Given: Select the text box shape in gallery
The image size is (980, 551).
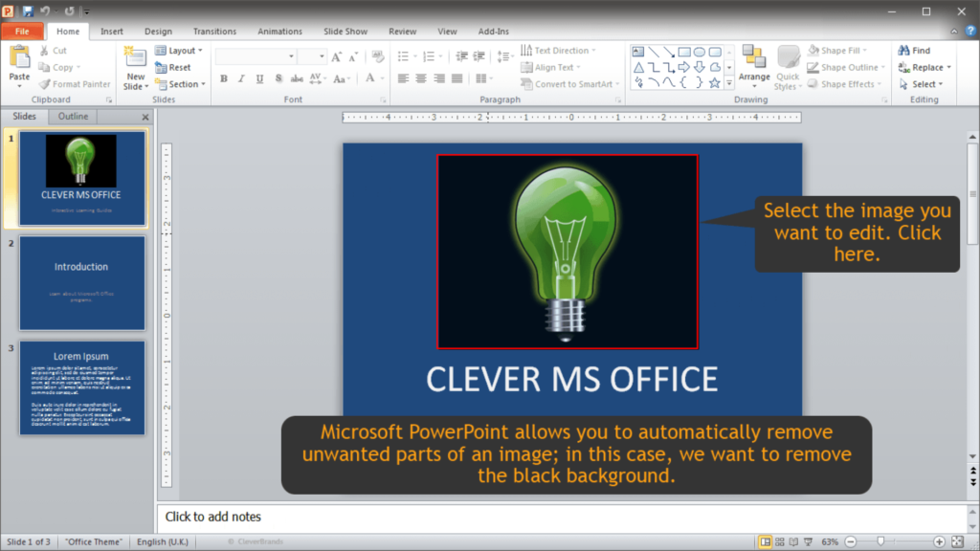Looking at the screenshot, I should coord(638,52).
